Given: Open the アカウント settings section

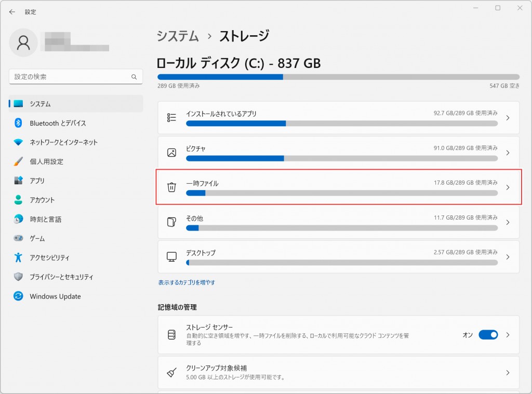Looking at the screenshot, I should click(x=42, y=200).
